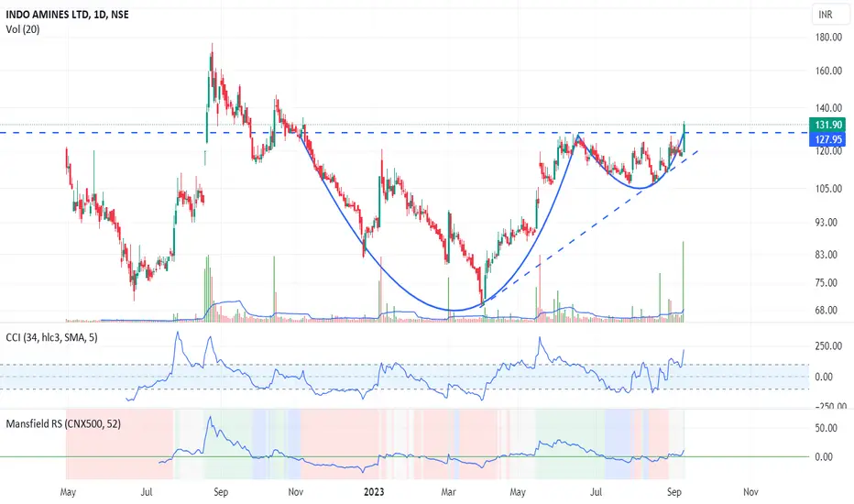Click the 75.00 price axis value
Image resolution: width=854 pixels, height=504 pixels.
point(826,283)
